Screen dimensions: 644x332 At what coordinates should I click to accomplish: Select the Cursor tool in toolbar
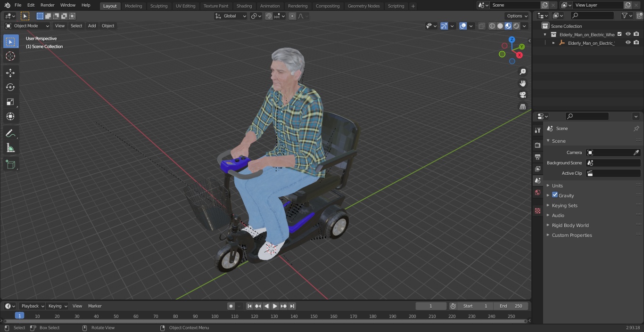coord(10,56)
